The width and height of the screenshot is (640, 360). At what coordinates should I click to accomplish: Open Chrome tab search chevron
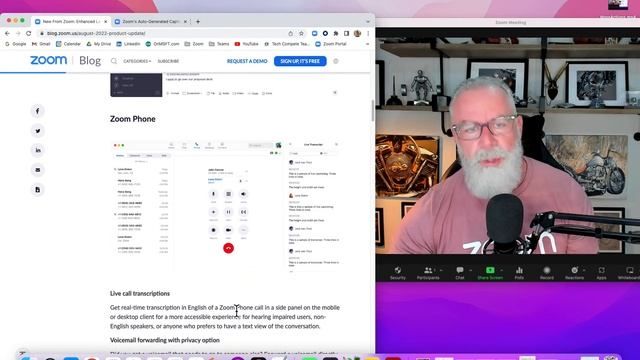368,22
